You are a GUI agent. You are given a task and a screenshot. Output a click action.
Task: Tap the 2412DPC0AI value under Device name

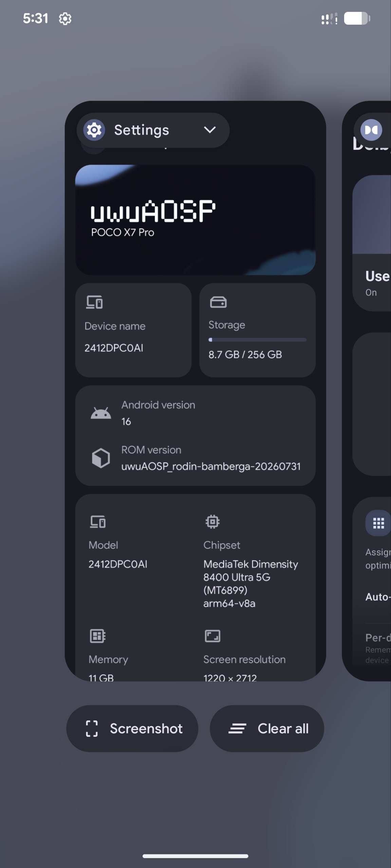tap(114, 348)
